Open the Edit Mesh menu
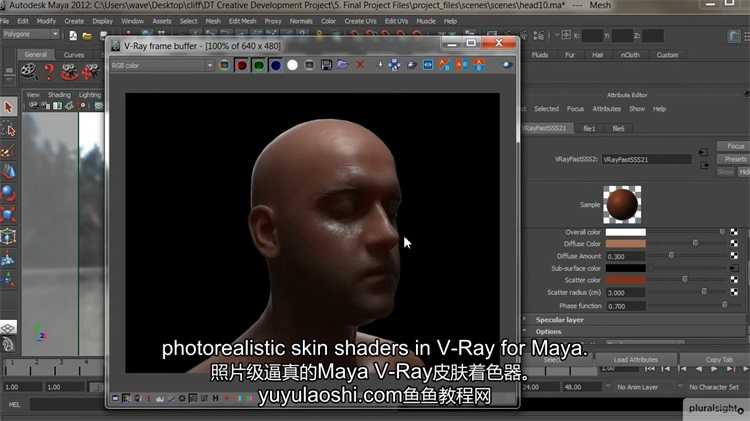This screenshot has height=421, width=750. (x=242, y=21)
